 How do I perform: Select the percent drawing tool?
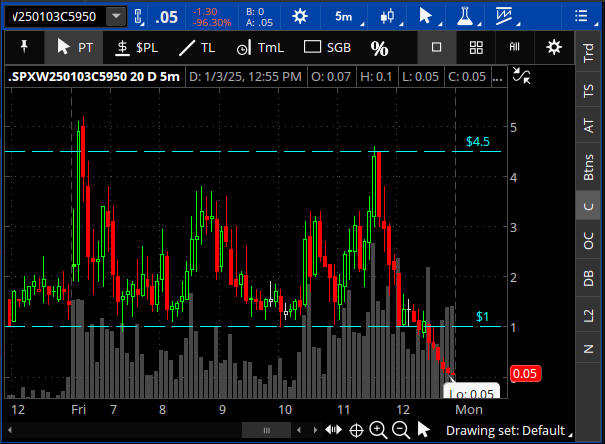[x=379, y=48]
